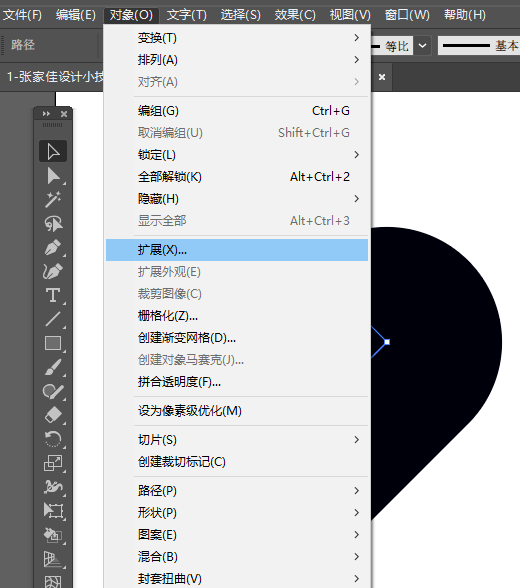Choose 栅格化(Z)... menu item

click(x=237, y=316)
